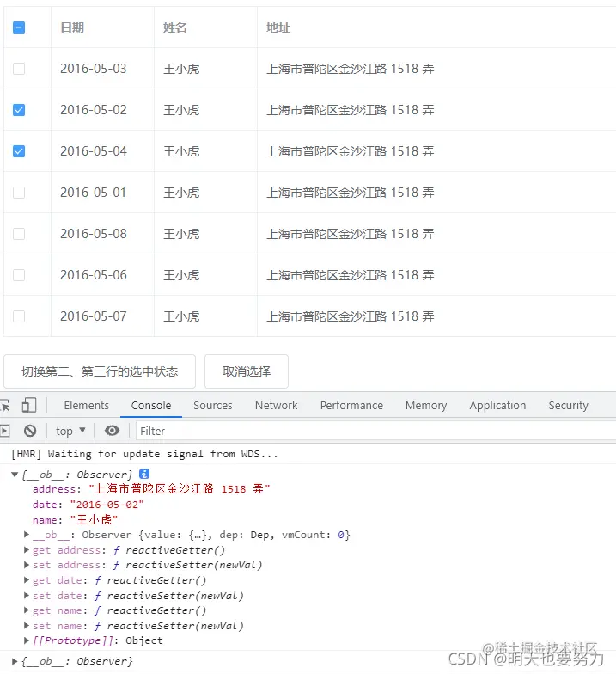Screen dimensions: 616x674
Task: Click the console address string value
Action: pos(179,488)
